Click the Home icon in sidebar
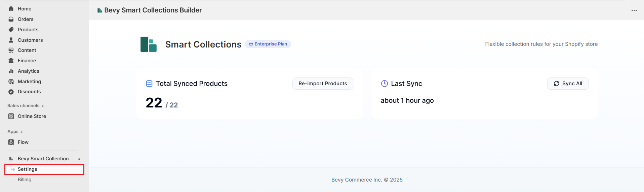644x192 pixels. (11, 9)
